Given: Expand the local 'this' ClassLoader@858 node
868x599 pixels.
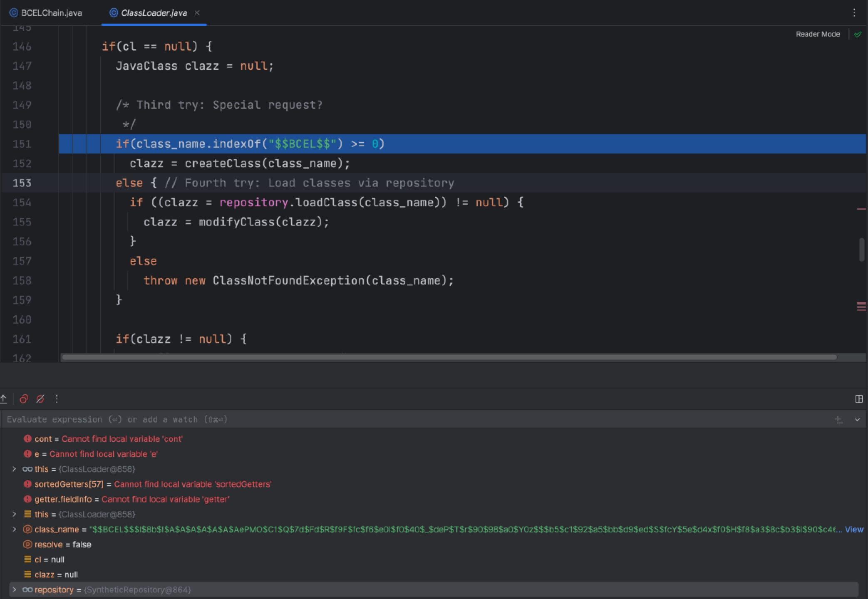Looking at the screenshot, I should 14,514.
